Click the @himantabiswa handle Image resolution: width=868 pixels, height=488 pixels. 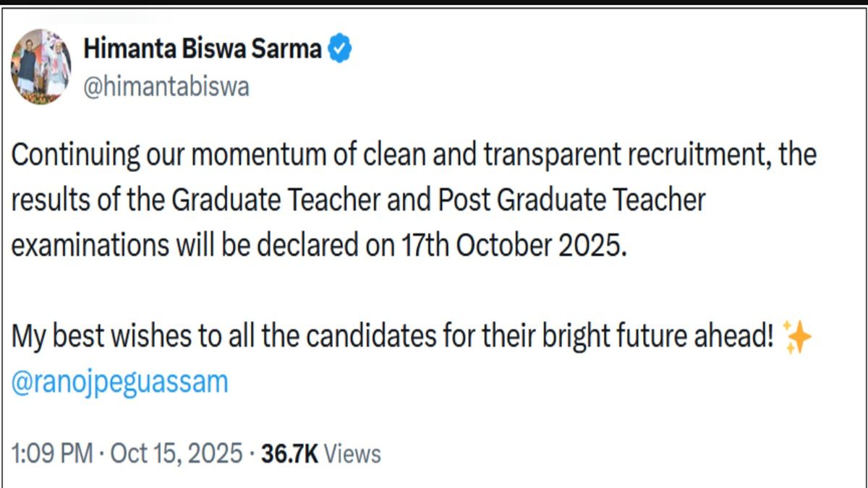[x=167, y=87]
